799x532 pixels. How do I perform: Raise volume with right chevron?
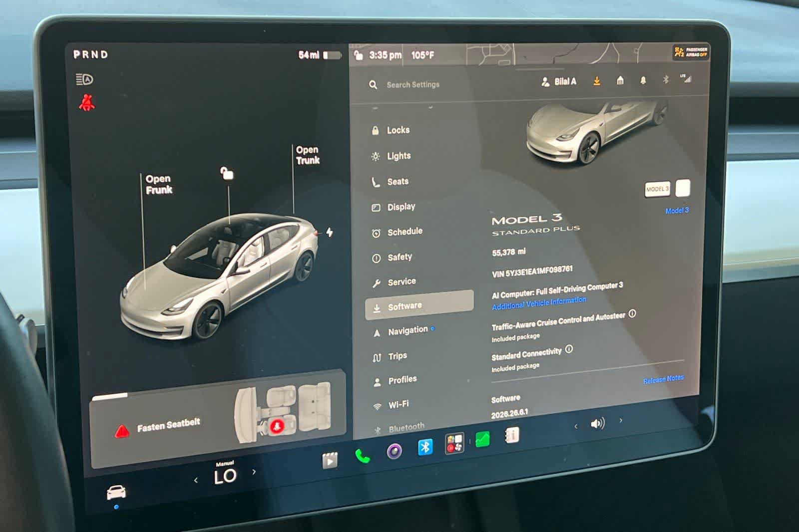click(x=621, y=421)
